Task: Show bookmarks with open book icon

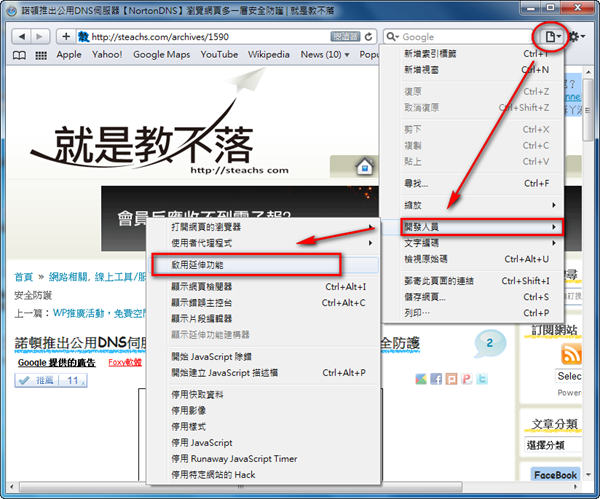Action: point(20,55)
